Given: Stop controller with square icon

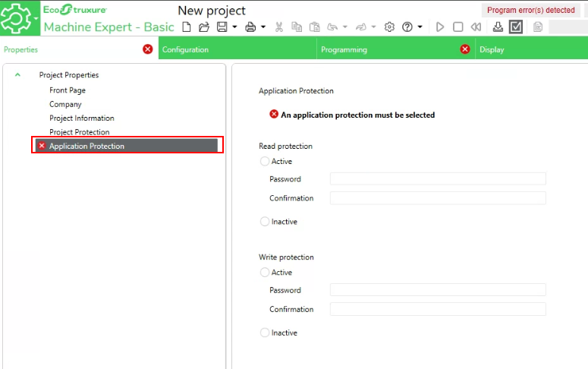Looking at the screenshot, I should coord(458,27).
